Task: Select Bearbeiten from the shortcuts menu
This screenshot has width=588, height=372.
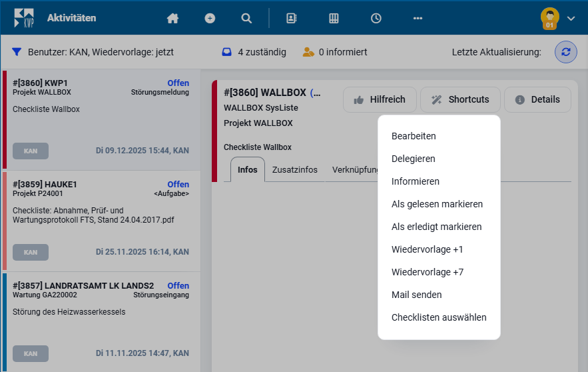Action: coord(414,136)
